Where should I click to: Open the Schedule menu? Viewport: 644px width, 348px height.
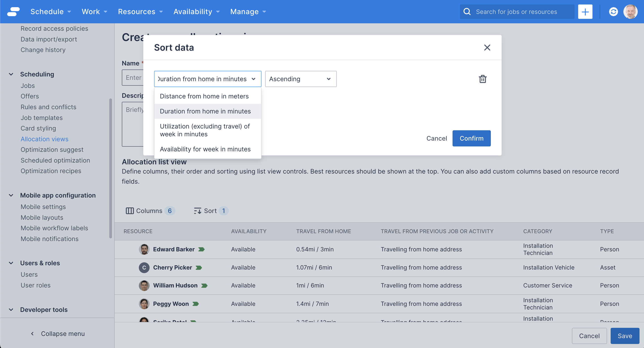pyautogui.click(x=51, y=11)
